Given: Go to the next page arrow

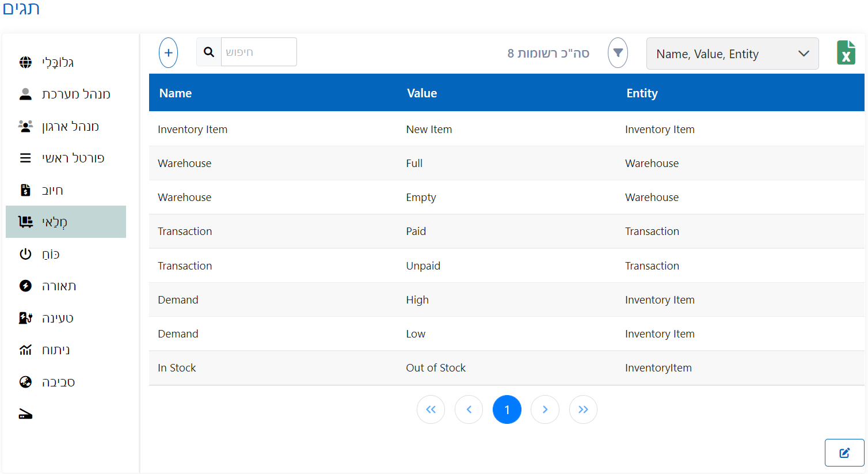Looking at the screenshot, I should point(545,409).
